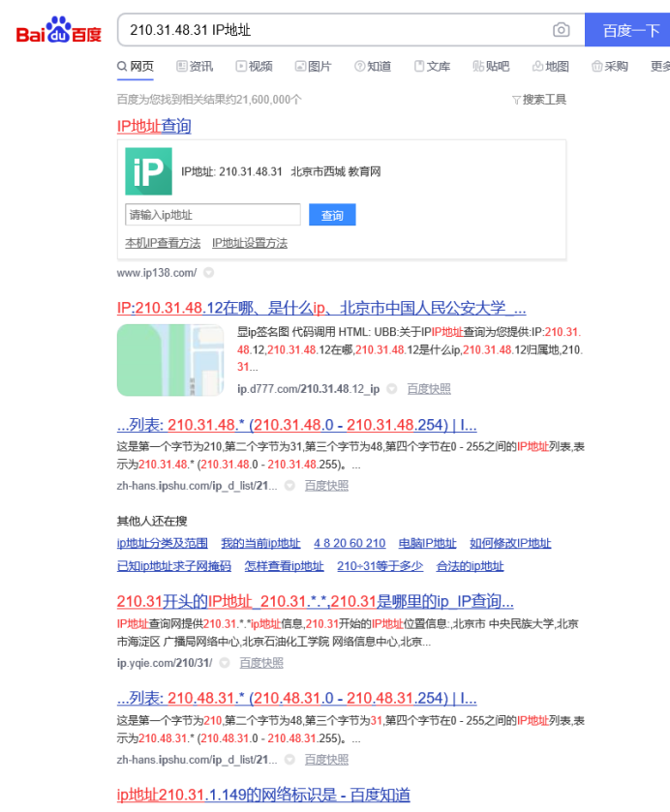Click round icon beside first zh-hans.ipshu.com URL
The image size is (670, 812).
[289, 485]
